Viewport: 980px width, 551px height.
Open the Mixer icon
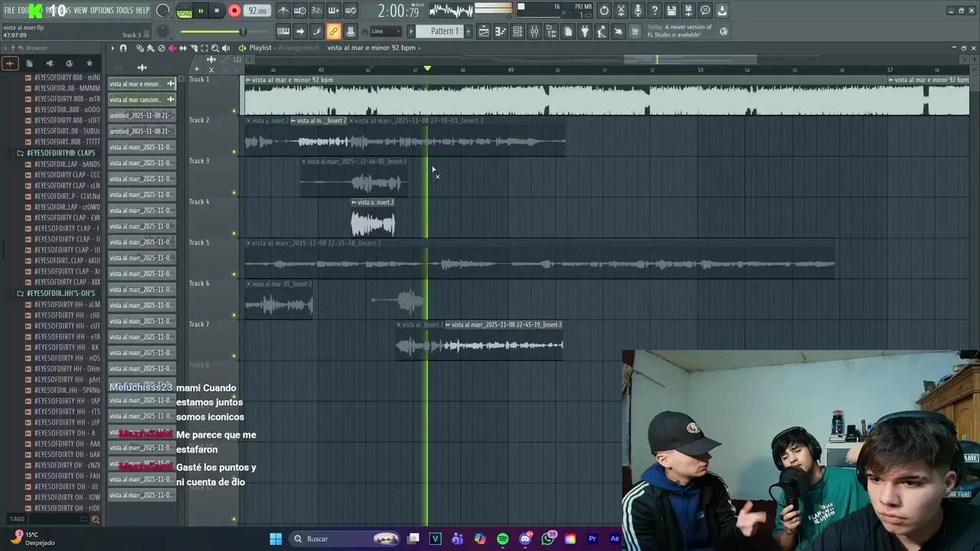[534, 31]
